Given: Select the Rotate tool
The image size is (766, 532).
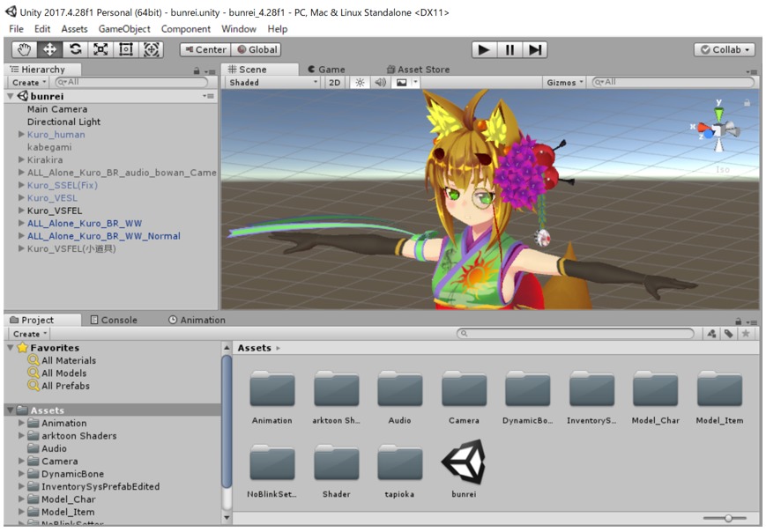Looking at the screenshot, I should pyautogui.click(x=75, y=50).
